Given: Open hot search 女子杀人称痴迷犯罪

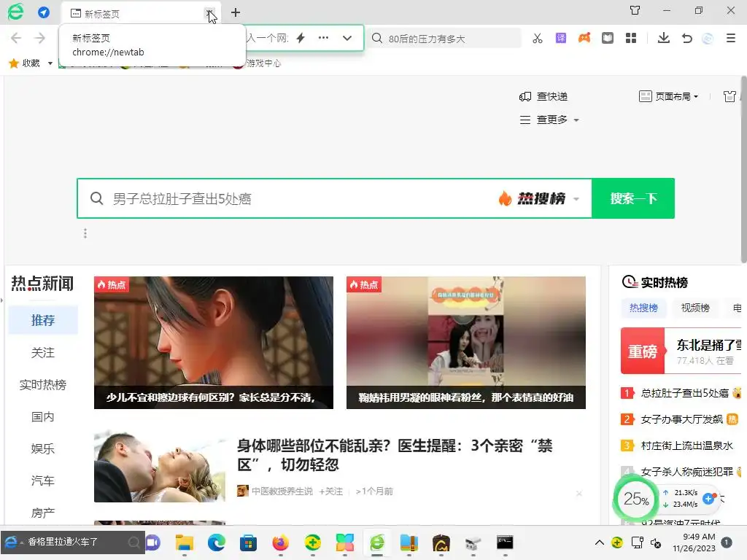Looking at the screenshot, I should point(686,472).
